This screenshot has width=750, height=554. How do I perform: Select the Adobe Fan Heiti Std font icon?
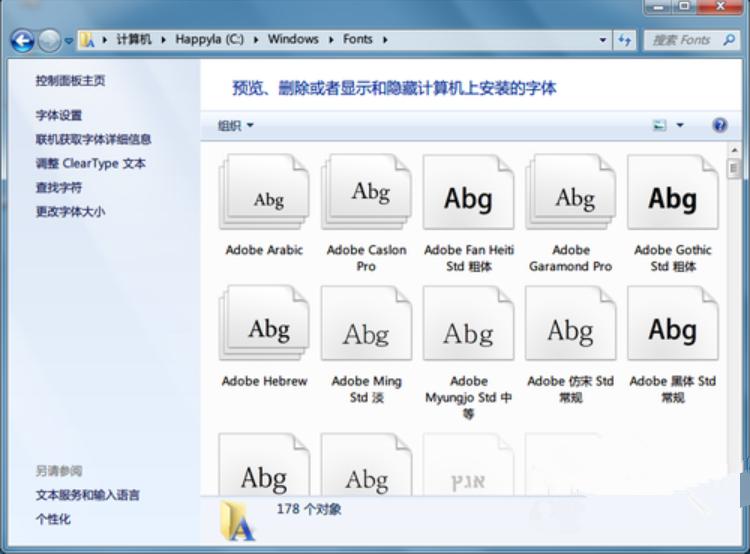[469, 191]
